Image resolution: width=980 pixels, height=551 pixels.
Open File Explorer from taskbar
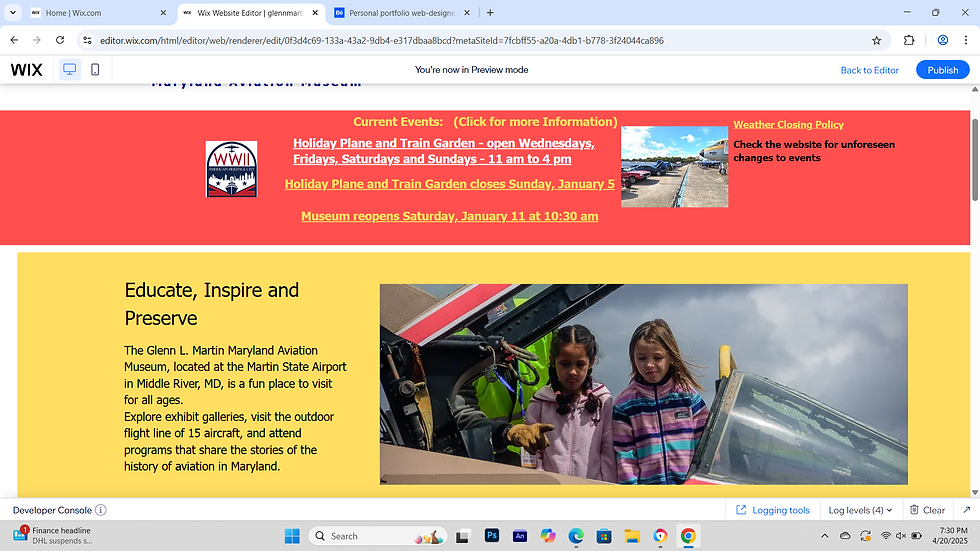pyautogui.click(x=632, y=536)
